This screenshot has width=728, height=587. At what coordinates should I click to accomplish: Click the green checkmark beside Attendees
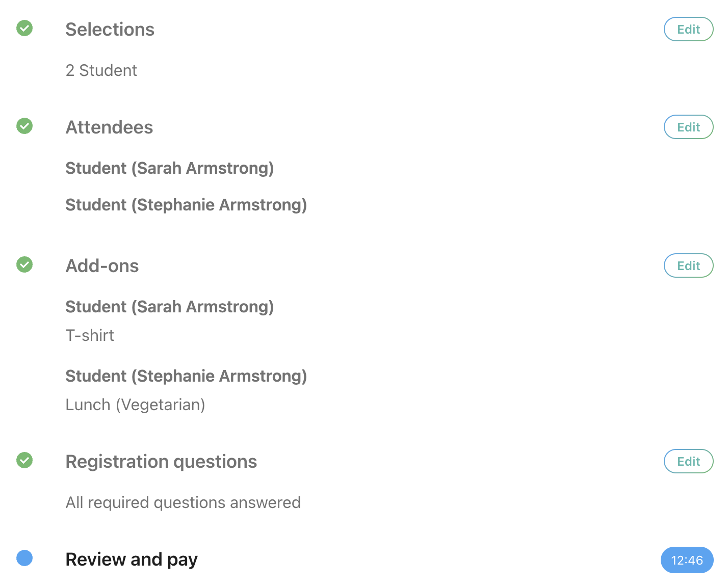coord(24,126)
